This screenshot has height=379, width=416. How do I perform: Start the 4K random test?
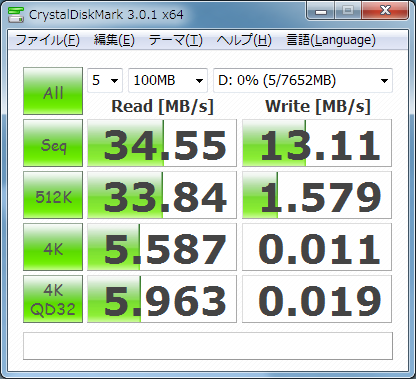[53, 247]
